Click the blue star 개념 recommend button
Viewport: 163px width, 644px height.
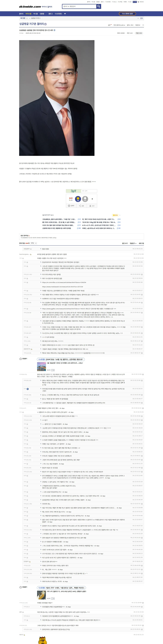click(78, 199)
